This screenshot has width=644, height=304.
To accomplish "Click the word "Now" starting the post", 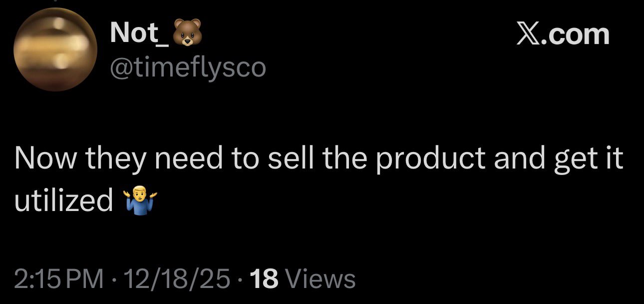I will (44, 159).
